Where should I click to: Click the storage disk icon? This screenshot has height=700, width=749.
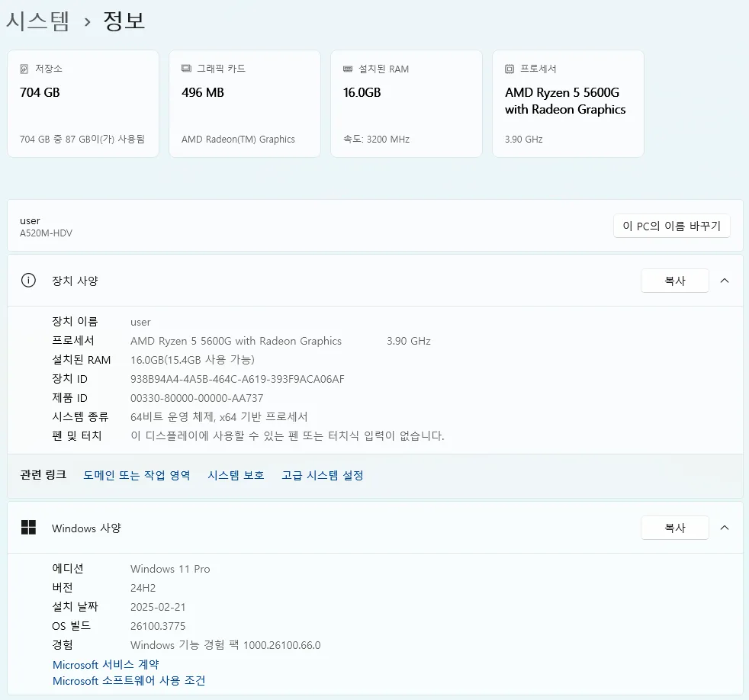click(24, 69)
